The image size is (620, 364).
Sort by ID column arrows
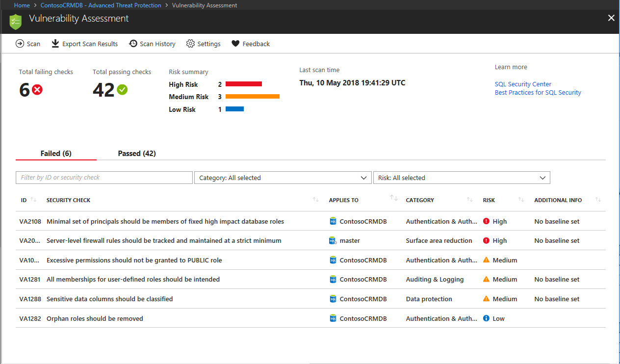(x=33, y=200)
